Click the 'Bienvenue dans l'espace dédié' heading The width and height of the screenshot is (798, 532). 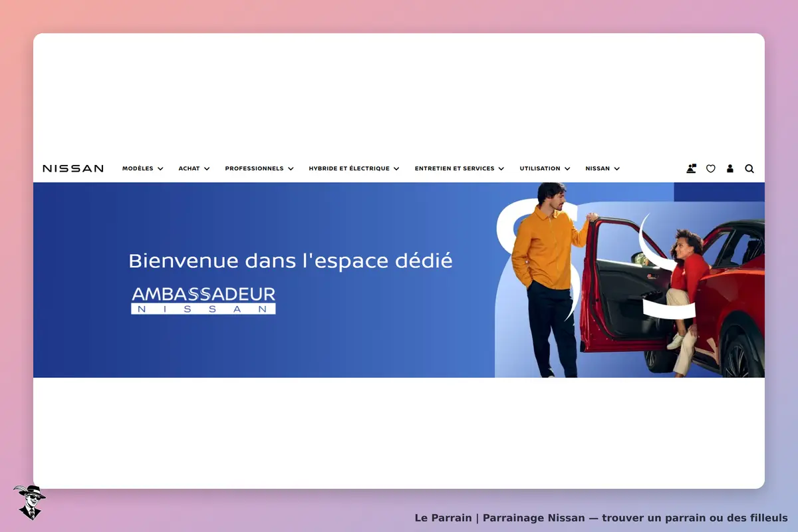pyautogui.click(x=291, y=260)
